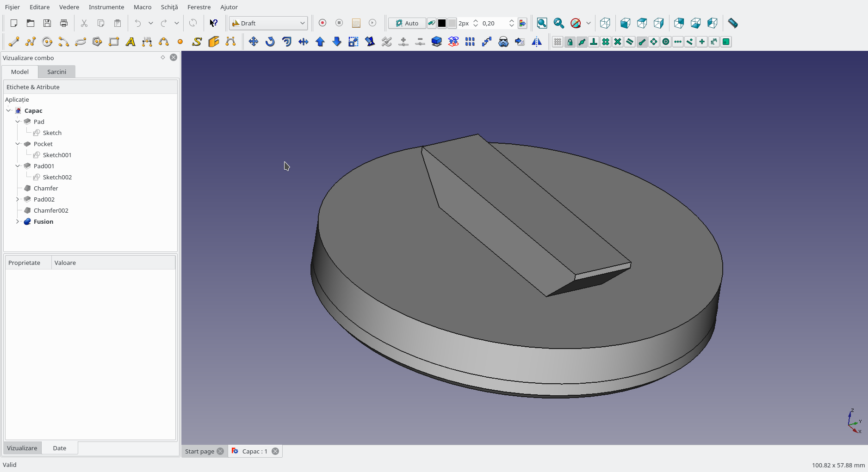The width and height of the screenshot is (868, 472).
Task: Toggle snap to perpendicular
Action: tap(594, 42)
